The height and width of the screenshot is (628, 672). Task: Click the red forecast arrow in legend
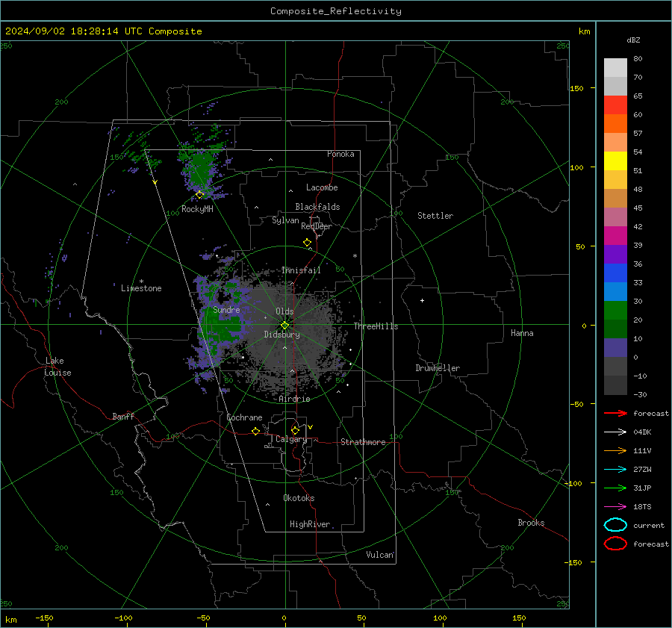coord(615,413)
